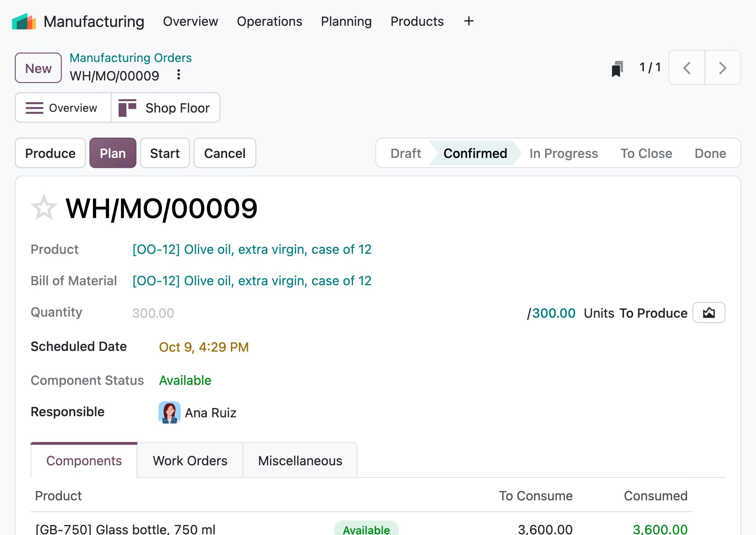
Task: Click the New button
Action: pos(38,68)
